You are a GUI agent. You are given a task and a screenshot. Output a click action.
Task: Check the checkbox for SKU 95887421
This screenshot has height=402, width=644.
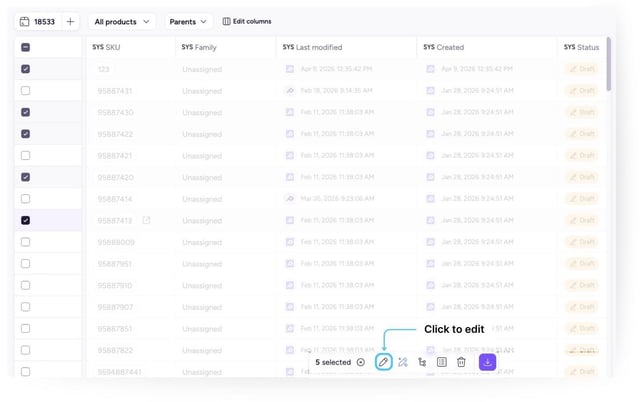tap(25, 156)
